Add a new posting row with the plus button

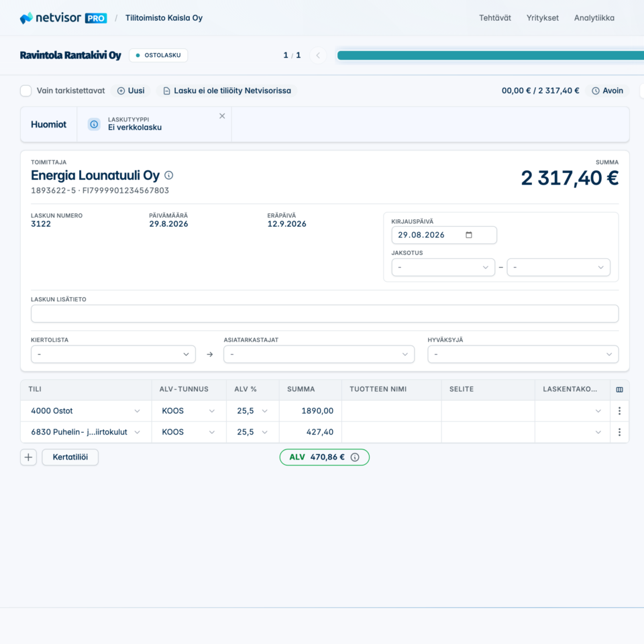tap(28, 457)
